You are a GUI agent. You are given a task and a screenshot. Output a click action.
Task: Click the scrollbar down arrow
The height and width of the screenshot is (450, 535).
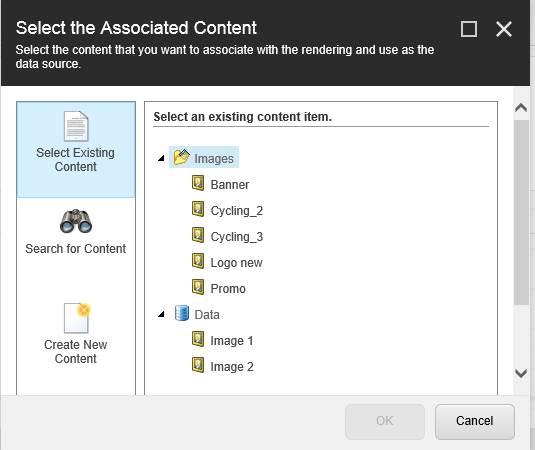point(521,373)
